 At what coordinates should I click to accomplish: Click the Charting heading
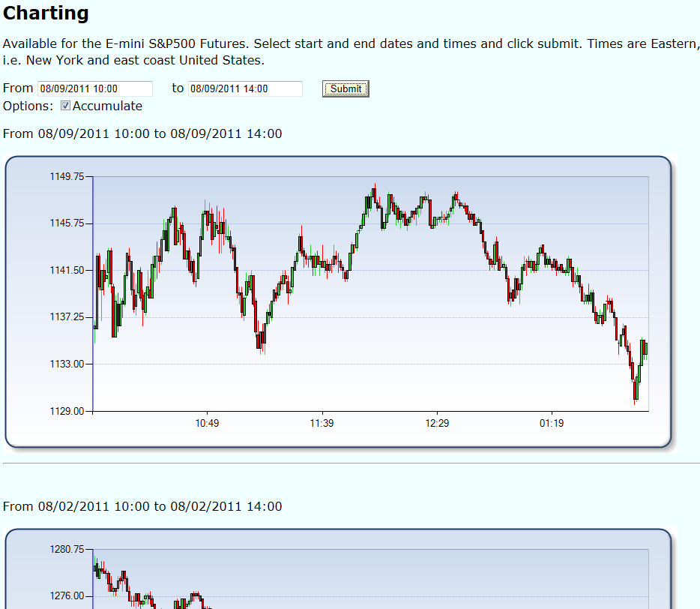pos(46,13)
